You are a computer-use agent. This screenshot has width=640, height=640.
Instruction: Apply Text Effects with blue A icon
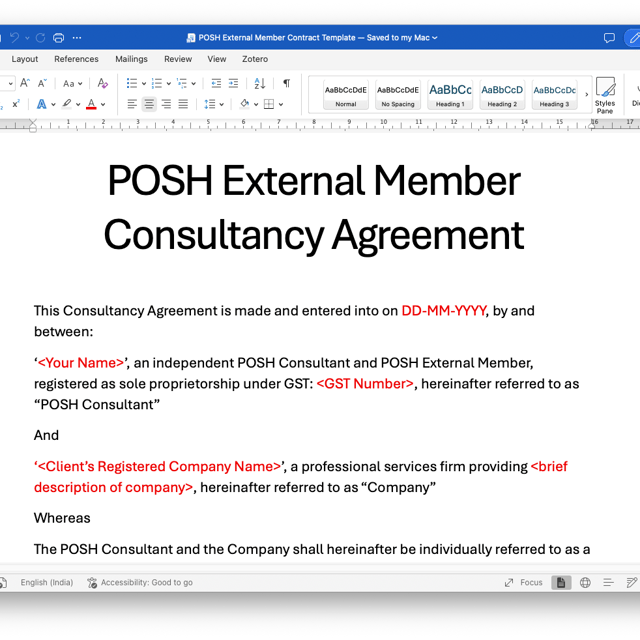tap(42, 104)
